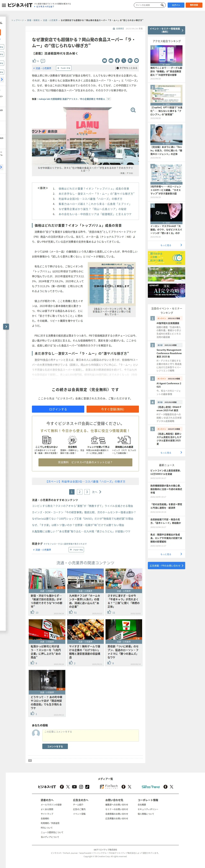Screen dimensions: 205x868
Task: Open イベント・セミナー情報掲載(無料) banner
Action: 166,30
